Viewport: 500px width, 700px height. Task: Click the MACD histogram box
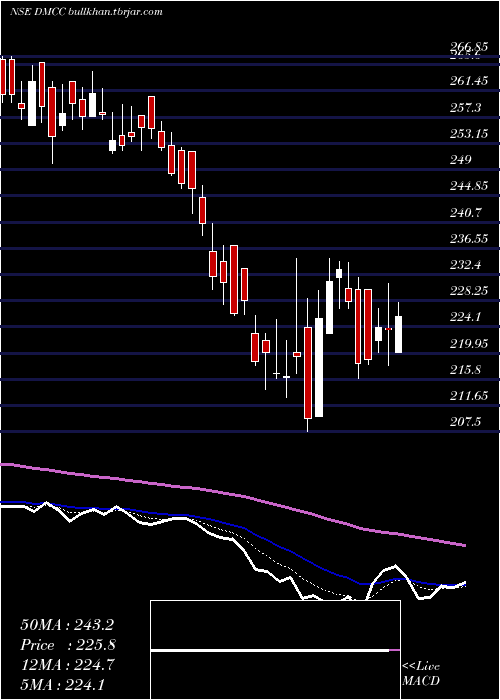coord(275,650)
